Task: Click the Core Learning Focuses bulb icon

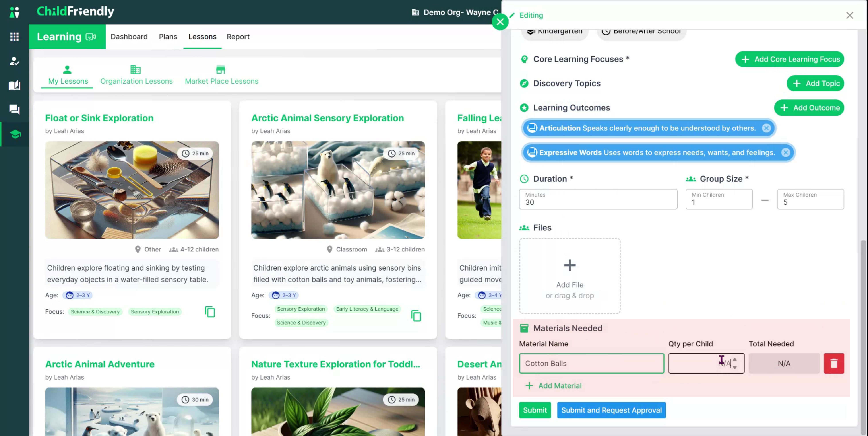Action: (524, 59)
